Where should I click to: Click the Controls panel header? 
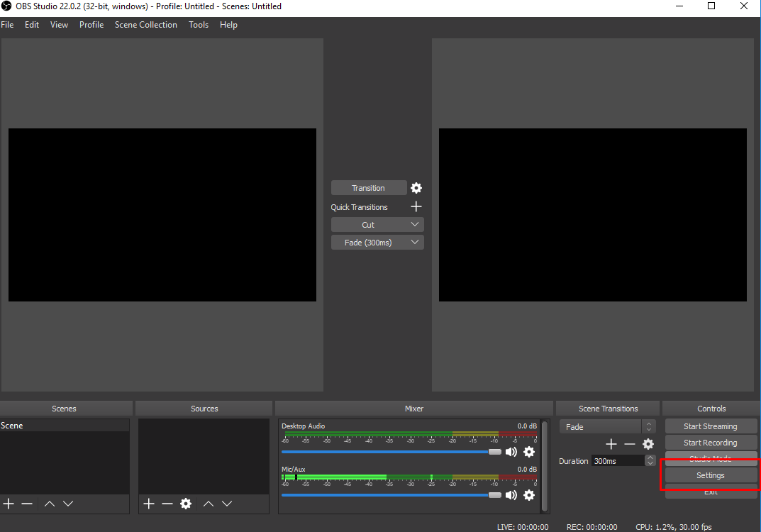711,409
